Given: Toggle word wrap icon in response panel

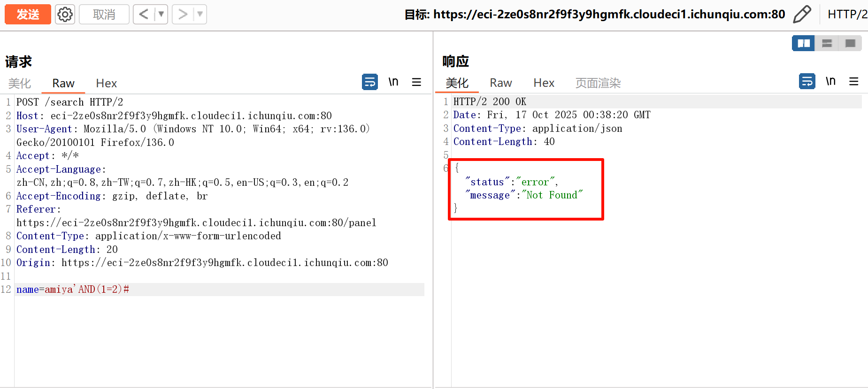Looking at the screenshot, I should 807,81.
